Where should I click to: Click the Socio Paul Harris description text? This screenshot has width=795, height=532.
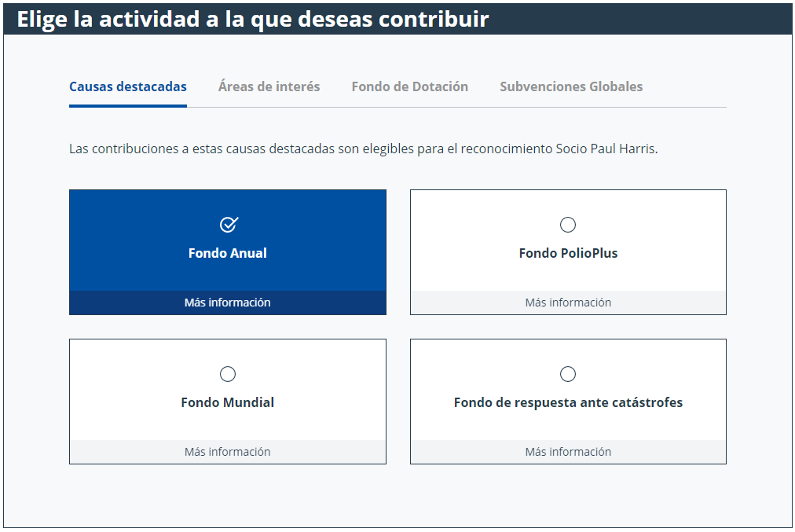click(363, 149)
